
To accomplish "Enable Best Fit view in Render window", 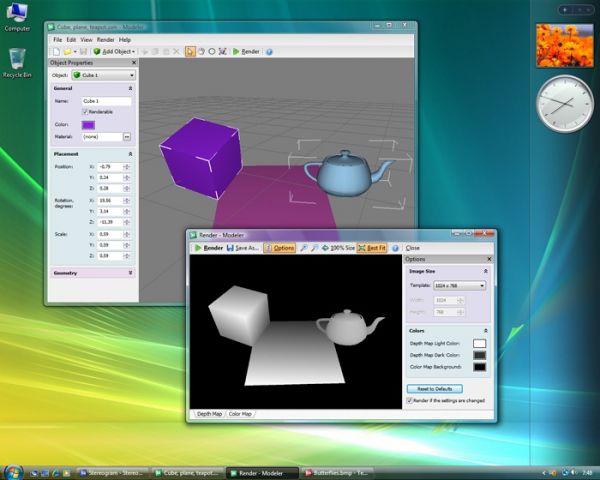I will [372, 247].
